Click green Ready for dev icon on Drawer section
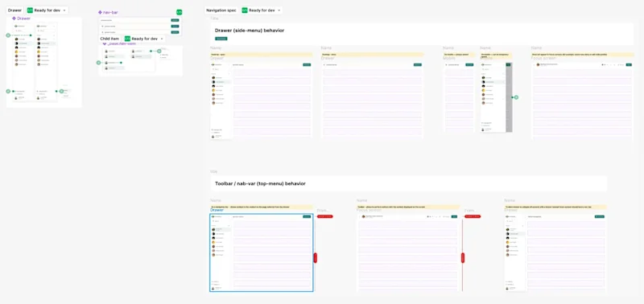644x304 pixels. pyautogui.click(x=30, y=10)
